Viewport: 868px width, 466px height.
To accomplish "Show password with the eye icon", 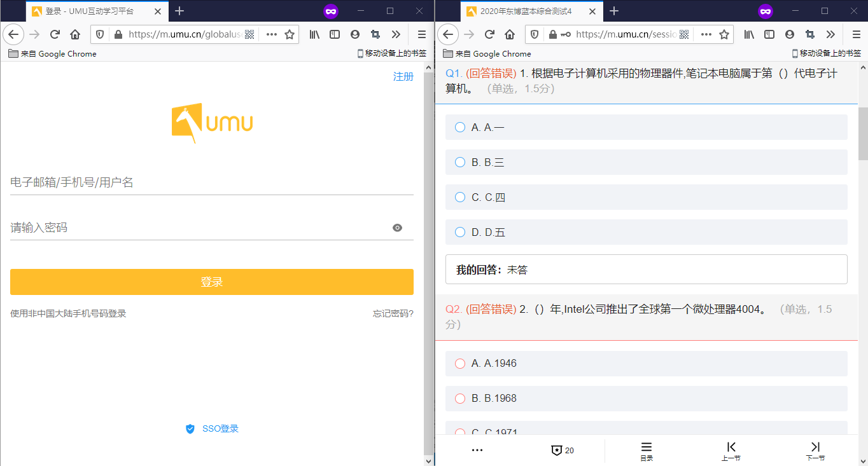I will pos(397,228).
